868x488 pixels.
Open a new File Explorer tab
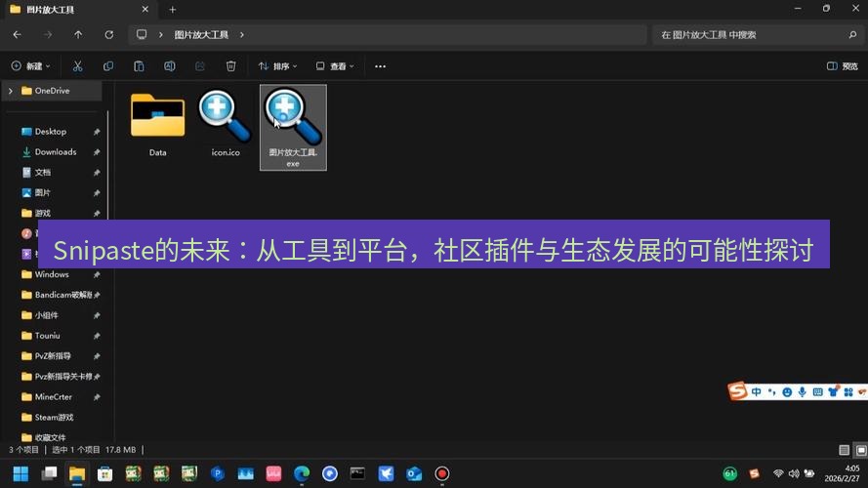coord(173,10)
